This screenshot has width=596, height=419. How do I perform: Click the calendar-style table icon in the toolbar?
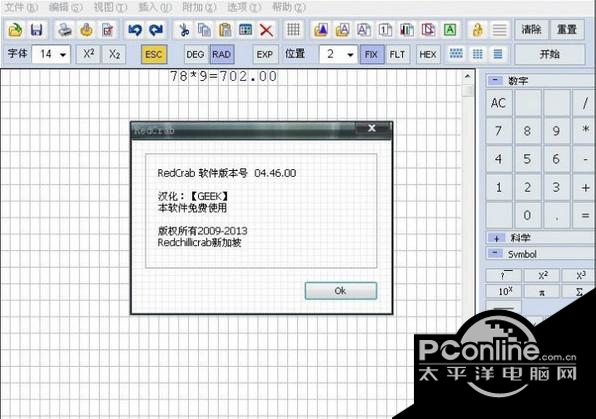click(246, 30)
